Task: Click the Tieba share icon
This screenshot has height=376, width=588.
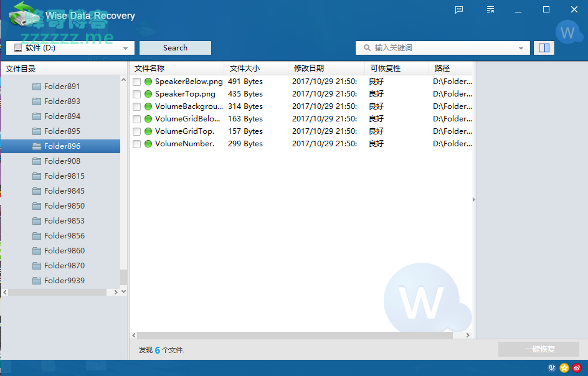Action: click(552, 368)
